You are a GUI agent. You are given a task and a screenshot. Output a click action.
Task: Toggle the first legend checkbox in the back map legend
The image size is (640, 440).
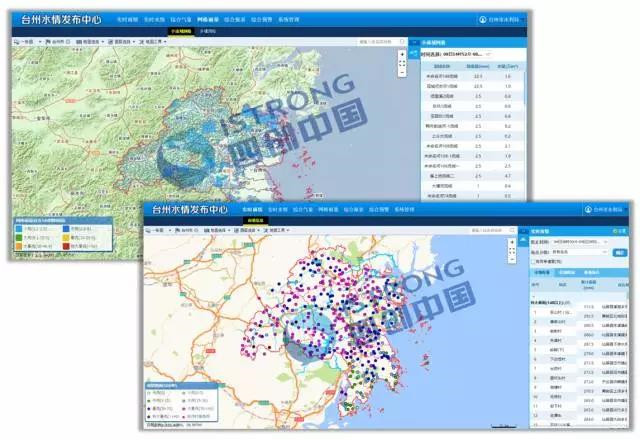17,227
